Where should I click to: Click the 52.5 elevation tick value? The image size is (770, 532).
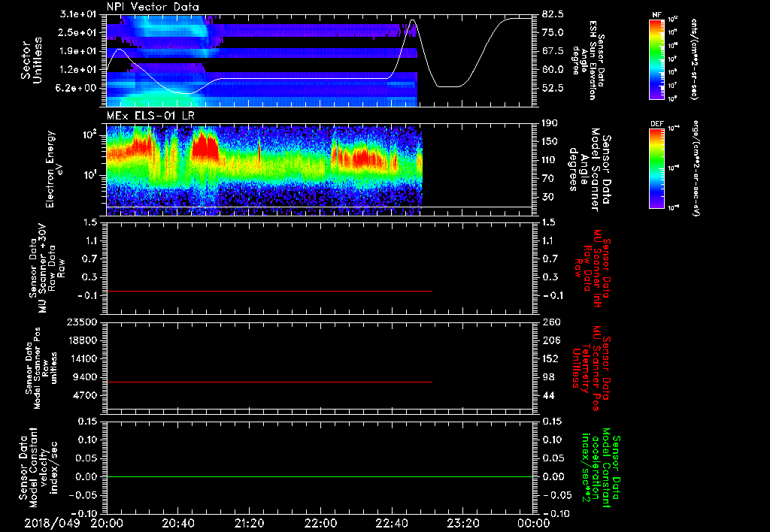[553, 88]
